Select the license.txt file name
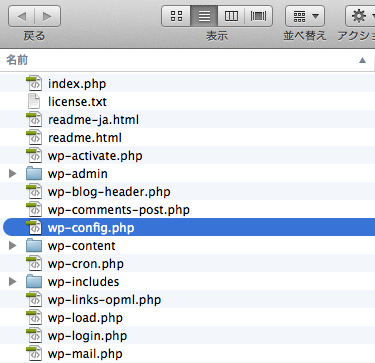This screenshot has width=375, height=363. [77, 102]
